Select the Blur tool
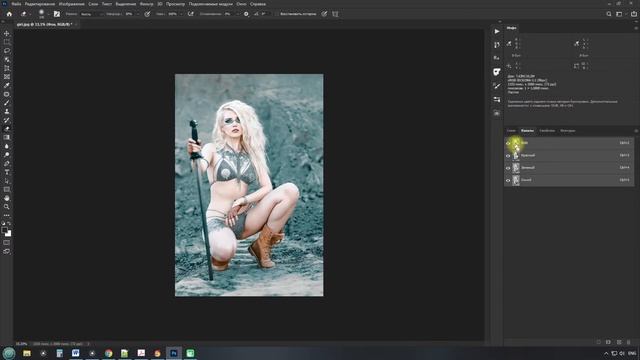This screenshot has width=640, height=360. pyautogui.click(x=7, y=146)
